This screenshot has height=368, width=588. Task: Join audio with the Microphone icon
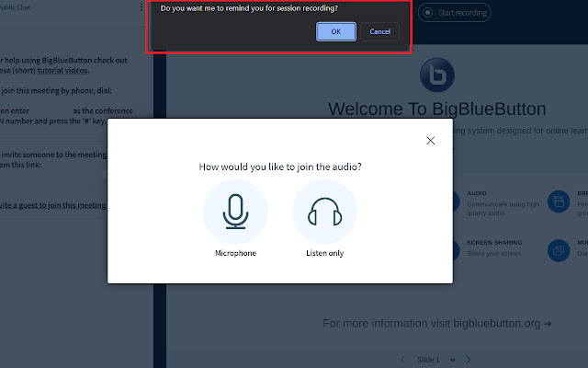235,211
